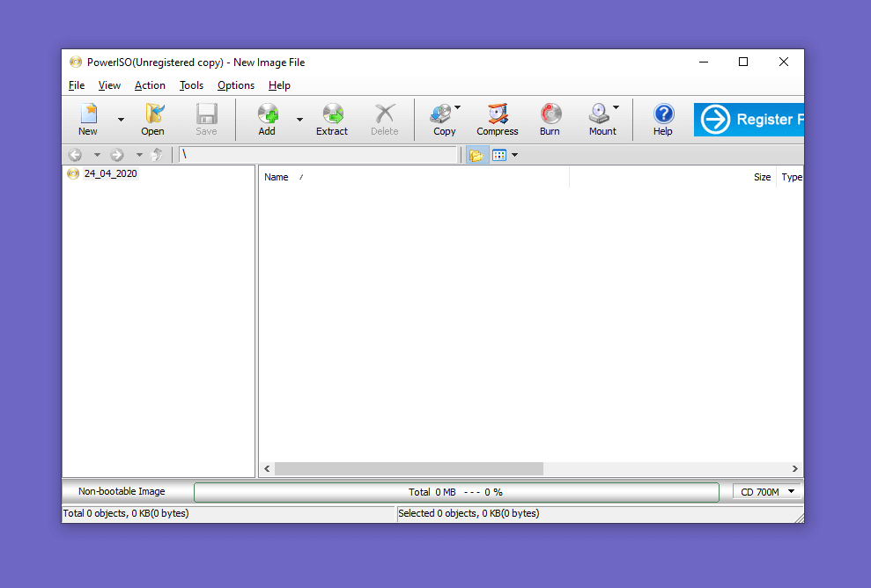Open the Options menu
The height and width of the screenshot is (588, 871).
236,85
